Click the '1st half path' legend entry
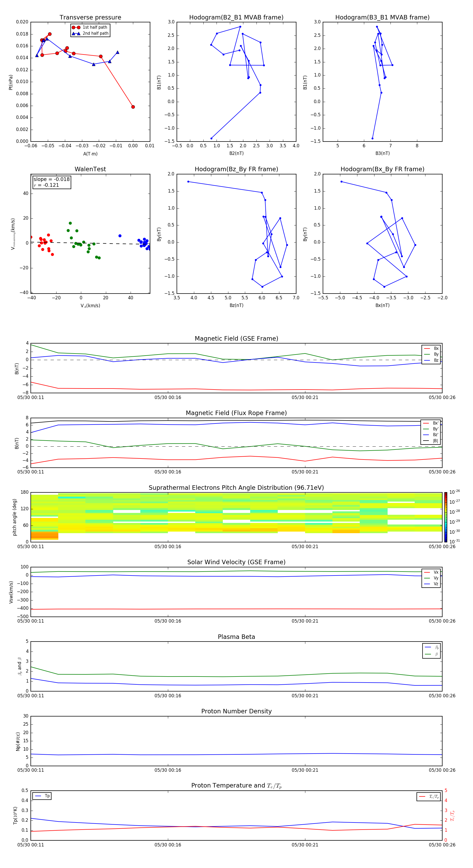Viewport: 473px width, 868px height. (x=90, y=27)
